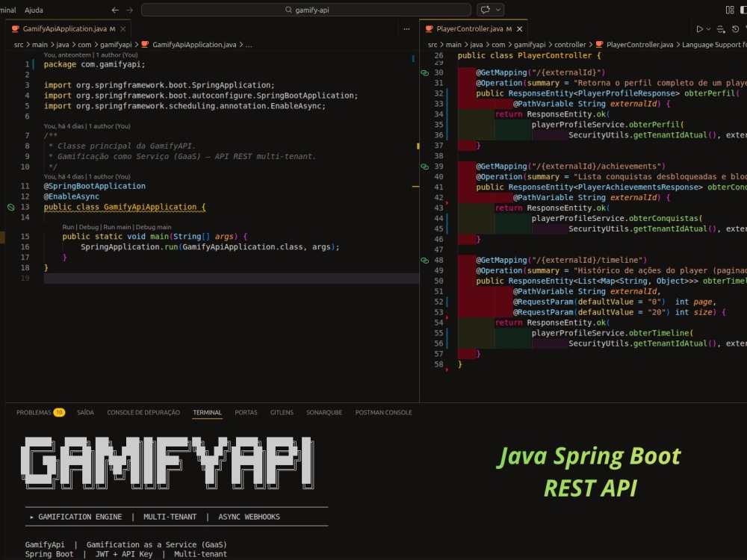Click the endpoint gutter icon on line 48
Viewport: 747px width, 560px height.
pyautogui.click(x=424, y=261)
